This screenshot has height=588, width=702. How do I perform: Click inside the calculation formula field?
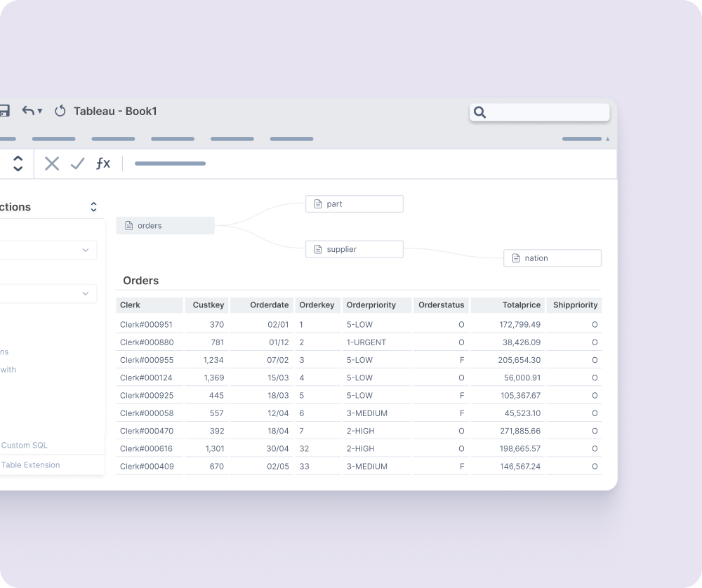[170, 163]
